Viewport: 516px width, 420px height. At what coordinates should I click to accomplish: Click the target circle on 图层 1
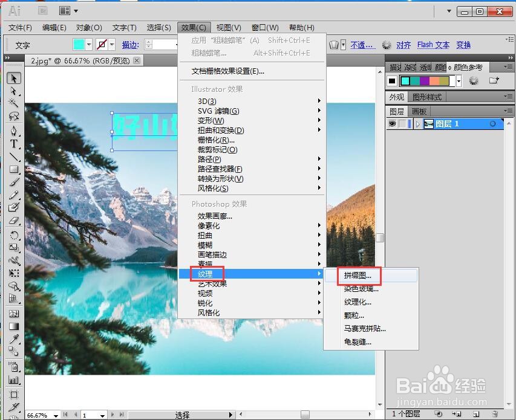click(494, 124)
